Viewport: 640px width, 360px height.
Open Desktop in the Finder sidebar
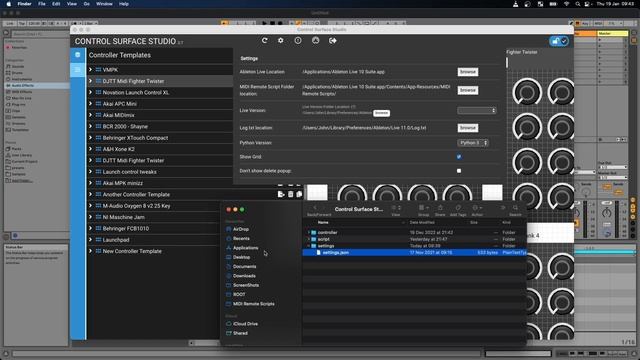[x=241, y=257]
